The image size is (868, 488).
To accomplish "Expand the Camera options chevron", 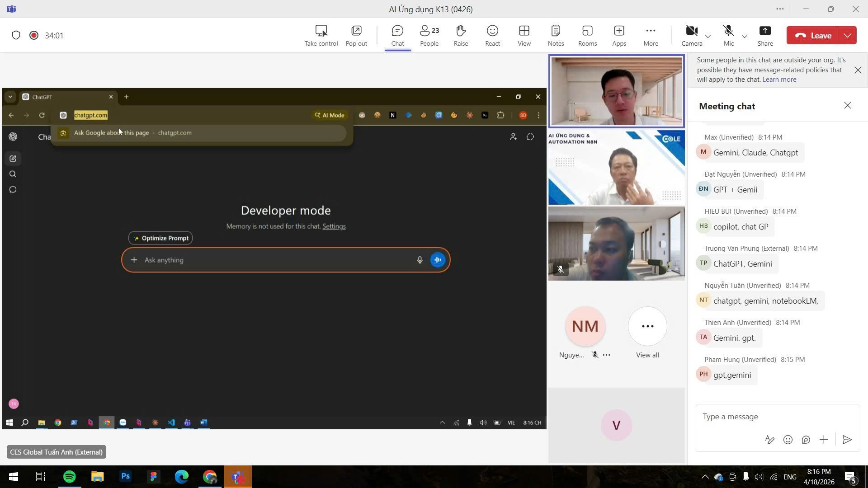I will click(708, 36).
